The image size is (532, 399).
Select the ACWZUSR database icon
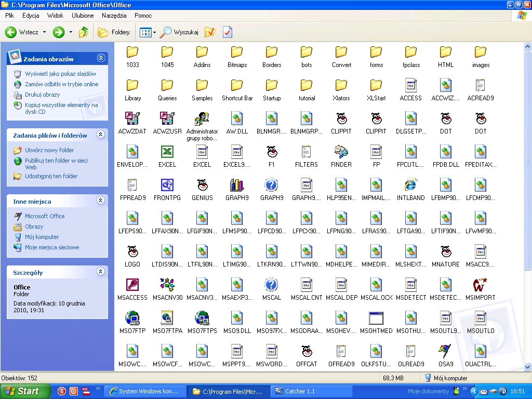pyautogui.click(x=167, y=119)
